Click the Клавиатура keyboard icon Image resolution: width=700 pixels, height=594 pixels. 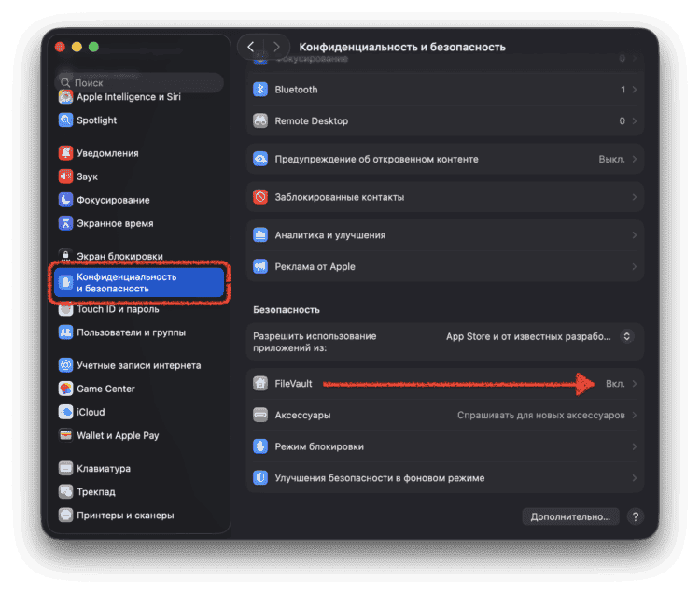tap(65, 468)
